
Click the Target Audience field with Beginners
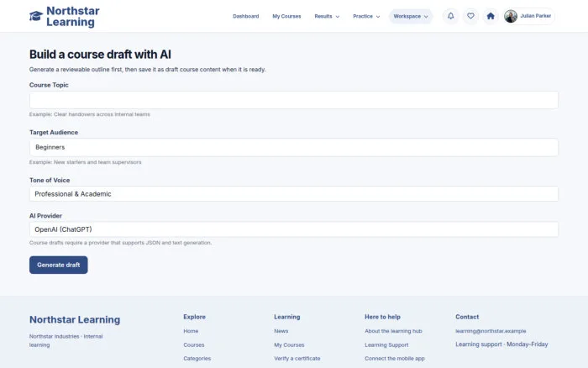click(294, 147)
